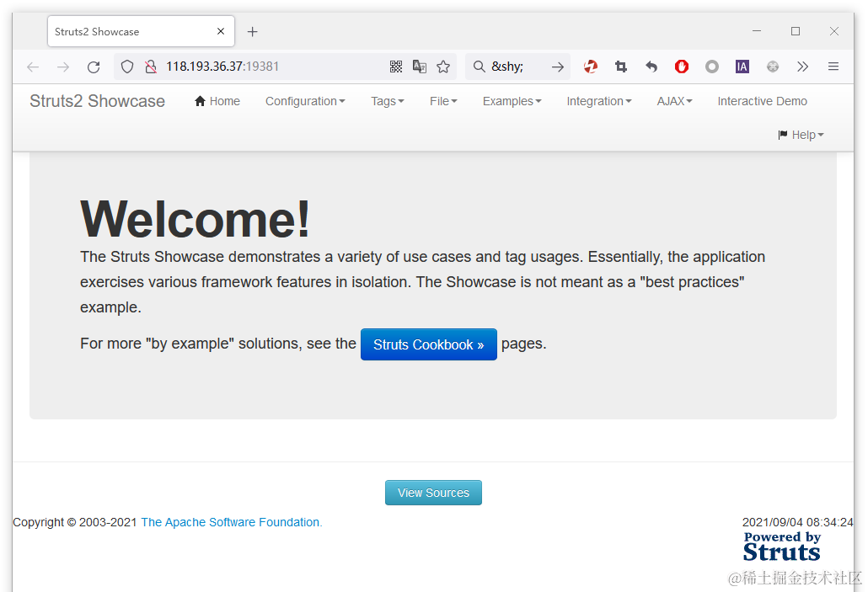Select the Struts2 Showcase browser tab
This screenshot has height=592, width=868.
point(142,31)
